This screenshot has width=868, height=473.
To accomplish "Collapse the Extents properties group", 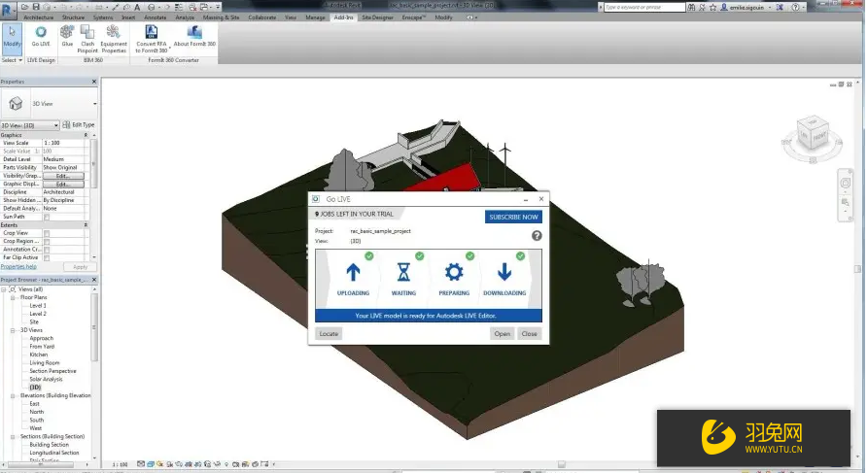I will pos(86,225).
